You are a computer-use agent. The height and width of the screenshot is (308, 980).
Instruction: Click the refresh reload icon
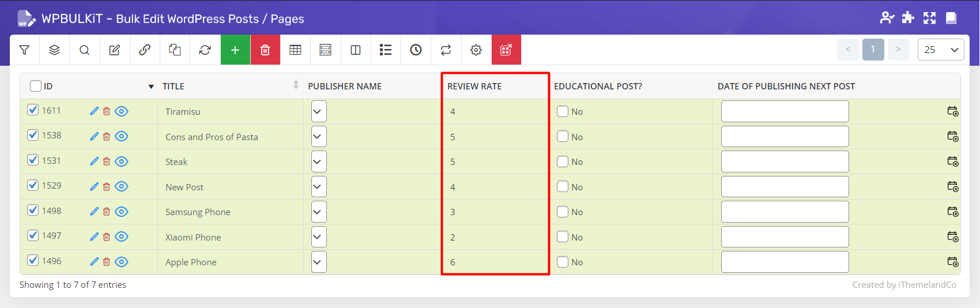(x=205, y=50)
